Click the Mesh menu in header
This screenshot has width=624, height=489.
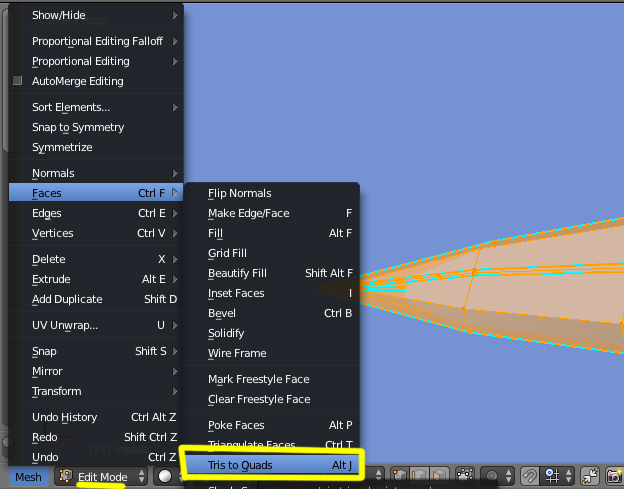pos(28,477)
